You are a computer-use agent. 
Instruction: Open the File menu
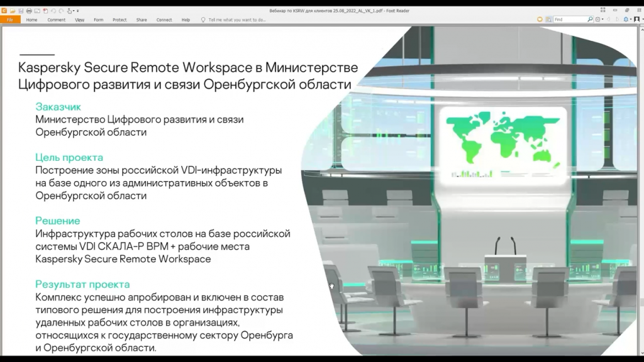tap(10, 19)
